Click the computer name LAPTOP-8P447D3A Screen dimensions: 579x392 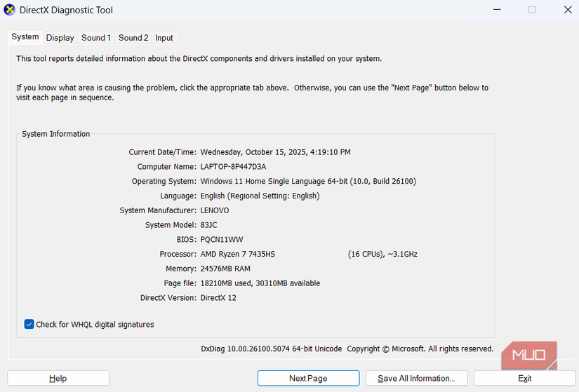coord(233,167)
